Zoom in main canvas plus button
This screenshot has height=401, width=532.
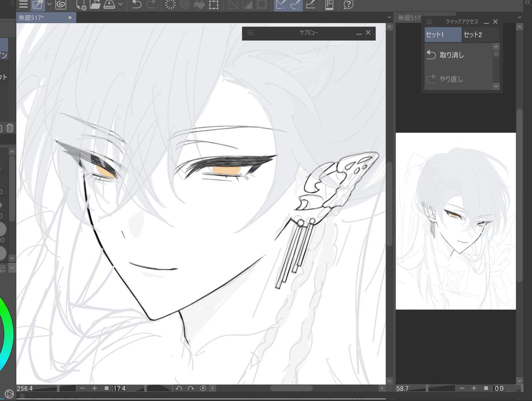click(x=94, y=388)
